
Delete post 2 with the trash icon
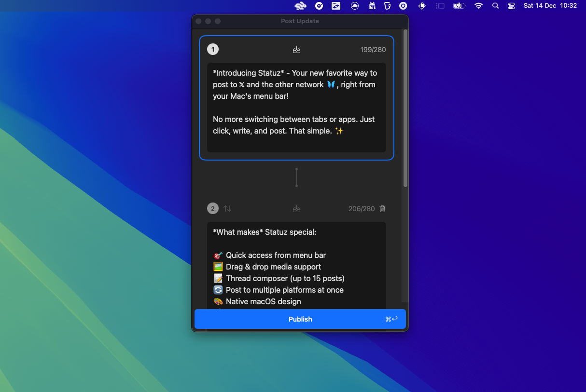[382, 209]
